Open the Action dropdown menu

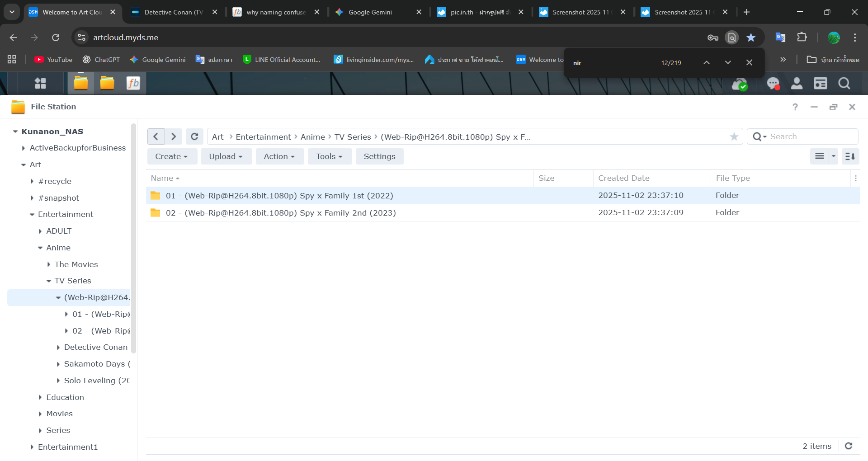point(279,156)
